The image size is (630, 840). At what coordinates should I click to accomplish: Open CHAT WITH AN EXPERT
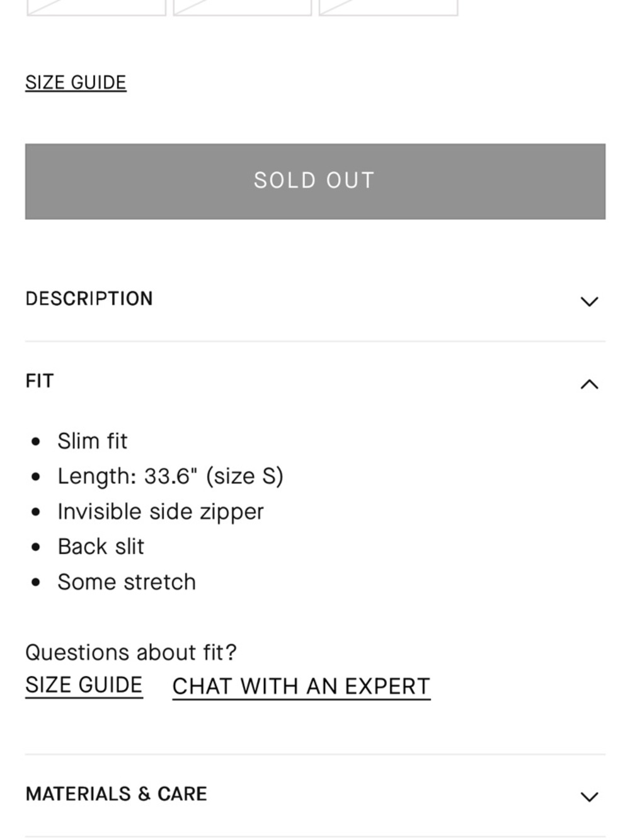(x=301, y=686)
